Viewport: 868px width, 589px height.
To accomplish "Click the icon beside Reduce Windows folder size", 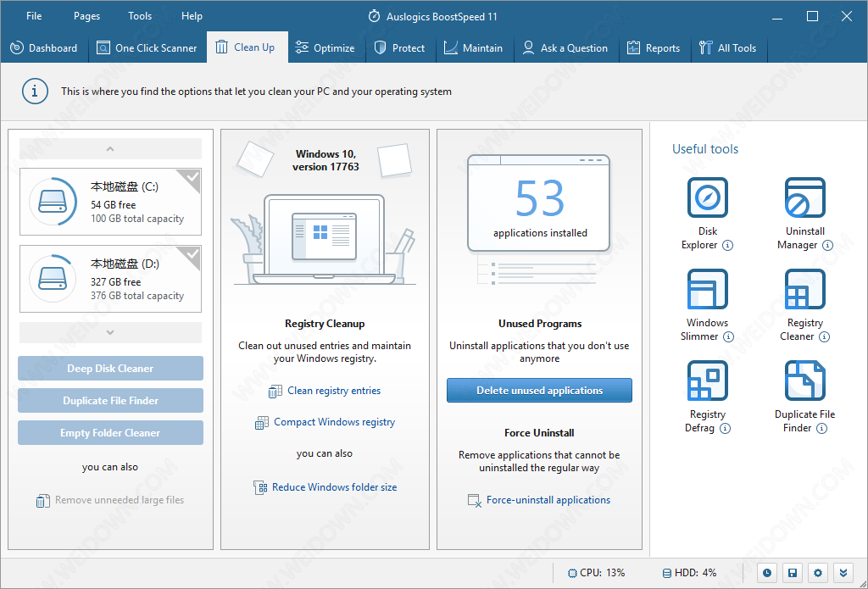I will 260,487.
